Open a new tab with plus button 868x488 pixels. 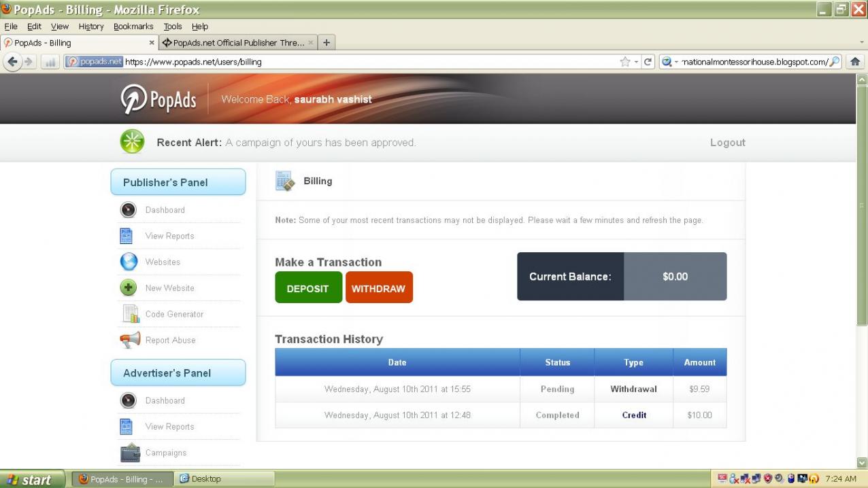pos(327,43)
